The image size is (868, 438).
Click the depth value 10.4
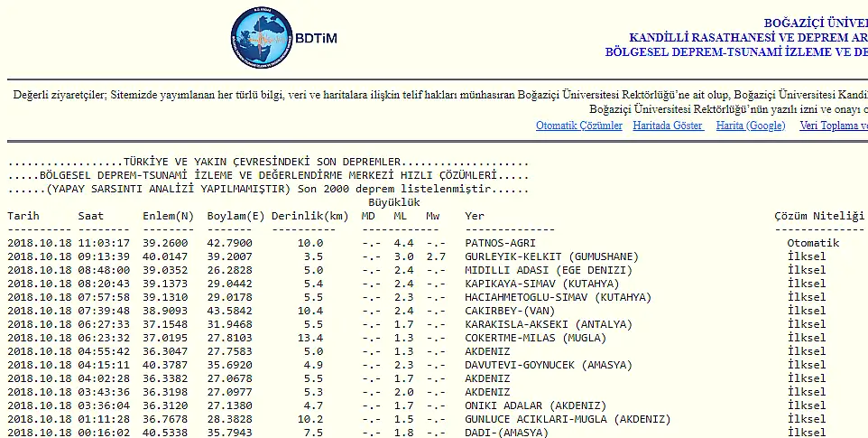[310, 311]
